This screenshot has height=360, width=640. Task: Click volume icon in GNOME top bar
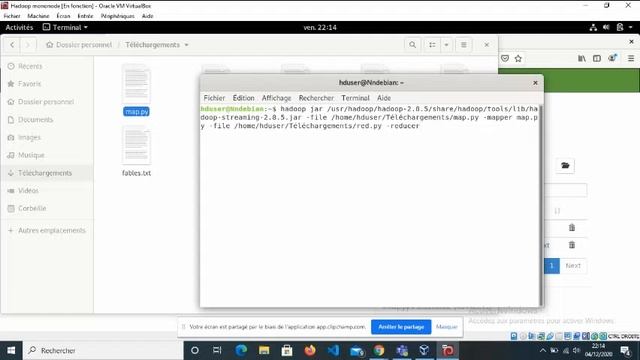pyautogui.click(x=606, y=27)
